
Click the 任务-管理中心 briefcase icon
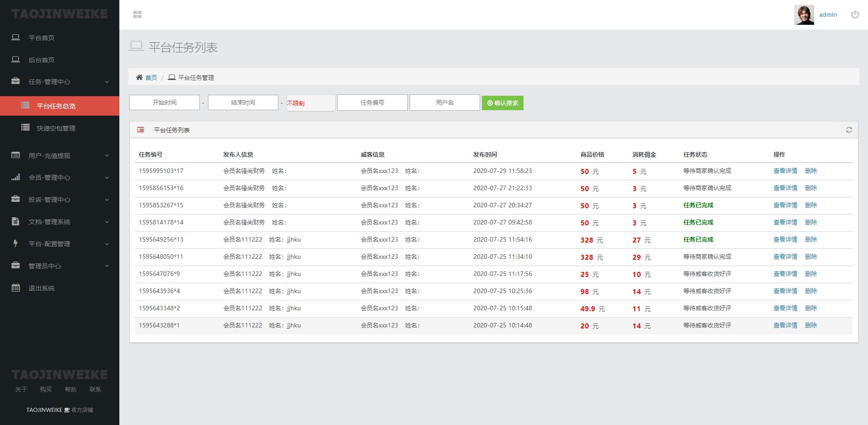click(x=15, y=81)
